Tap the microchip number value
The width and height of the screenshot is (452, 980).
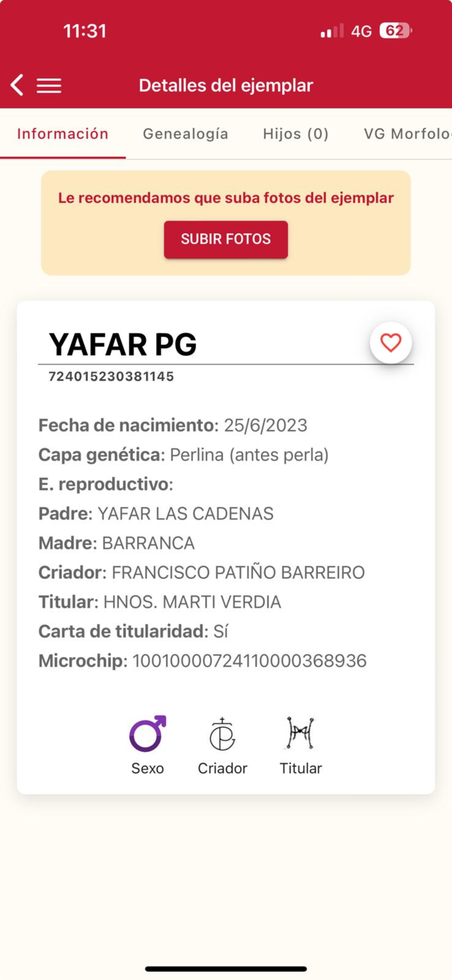pyautogui.click(x=249, y=661)
